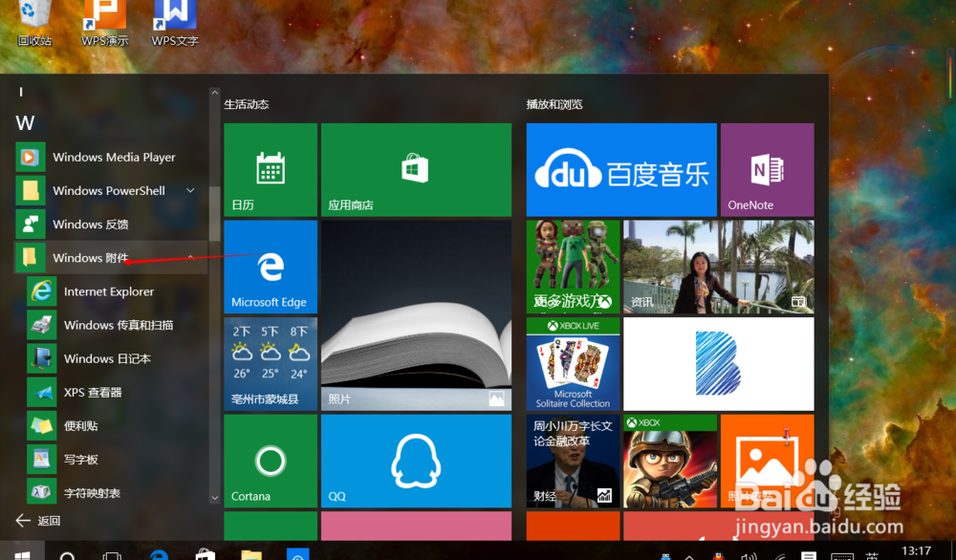
Task: Open File Explorer from taskbar
Action: [x=250, y=554]
